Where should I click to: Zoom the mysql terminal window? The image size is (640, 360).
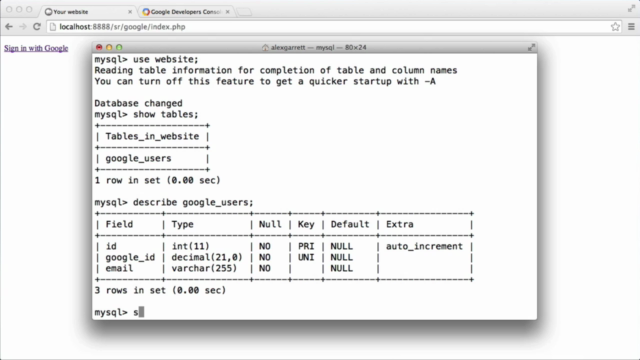point(119,47)
